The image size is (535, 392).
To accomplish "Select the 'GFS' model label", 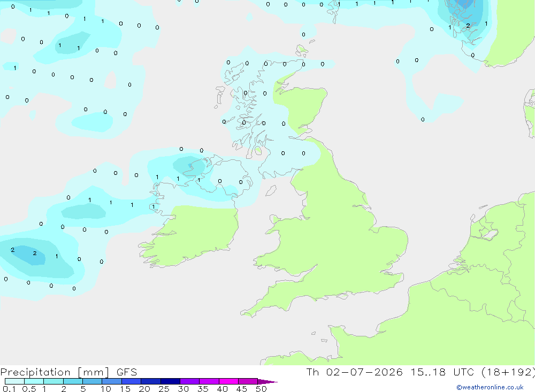I will [x=127, y=372].
